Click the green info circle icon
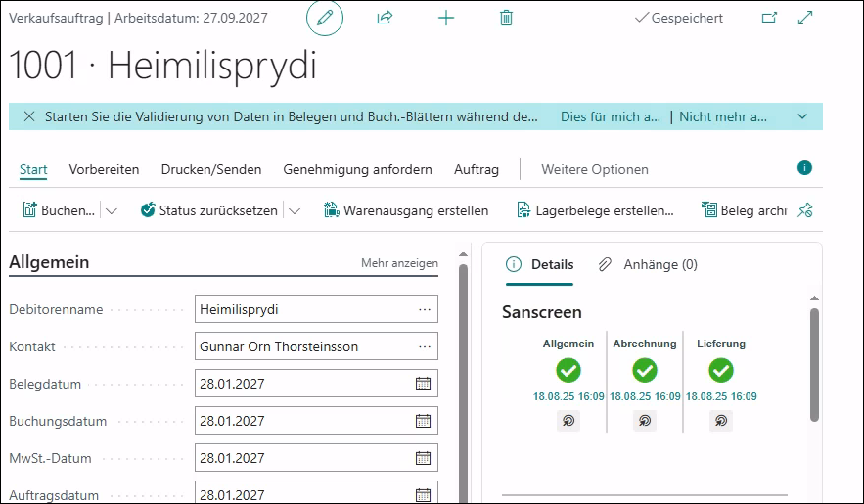864x504 pixels. (804, 168)
